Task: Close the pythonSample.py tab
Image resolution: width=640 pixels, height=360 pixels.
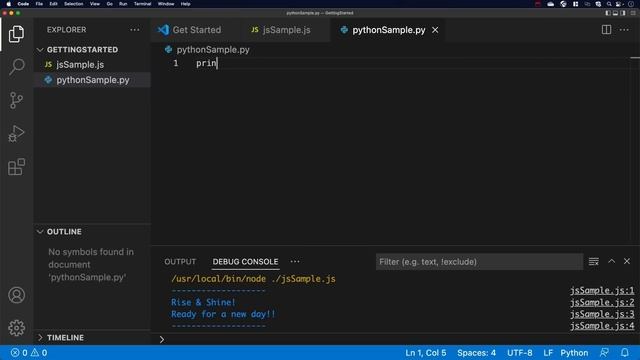Action: [435, 30]
